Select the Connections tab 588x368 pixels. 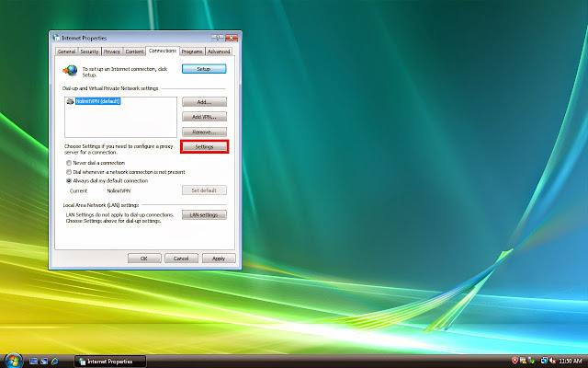[163, 51]
